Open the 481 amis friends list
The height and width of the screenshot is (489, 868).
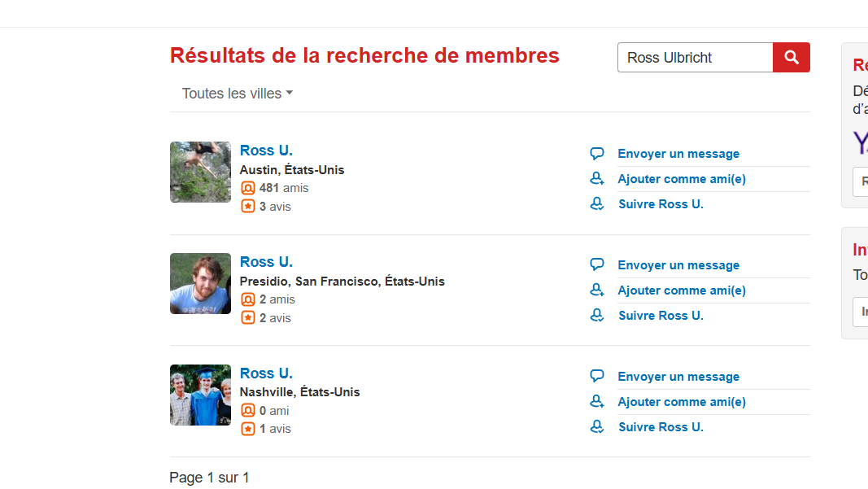pyautogui.click(x=283, y=187)
